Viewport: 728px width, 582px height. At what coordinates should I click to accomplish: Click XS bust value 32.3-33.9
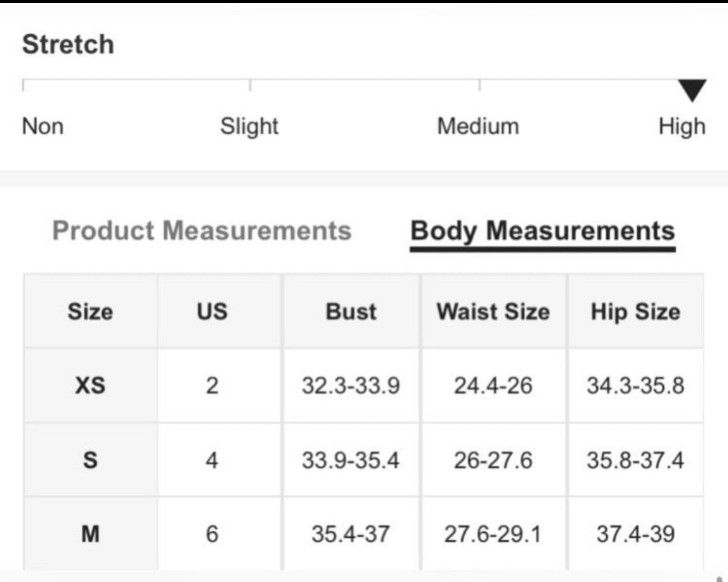pos(351,386)
